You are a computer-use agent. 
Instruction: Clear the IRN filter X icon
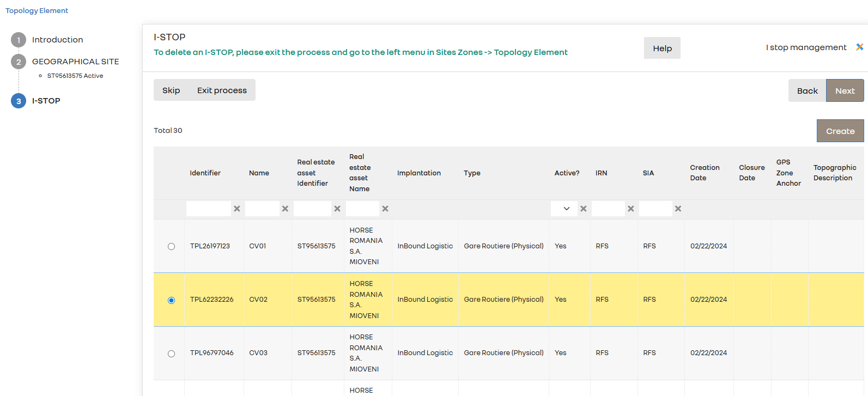click(631, 209)
